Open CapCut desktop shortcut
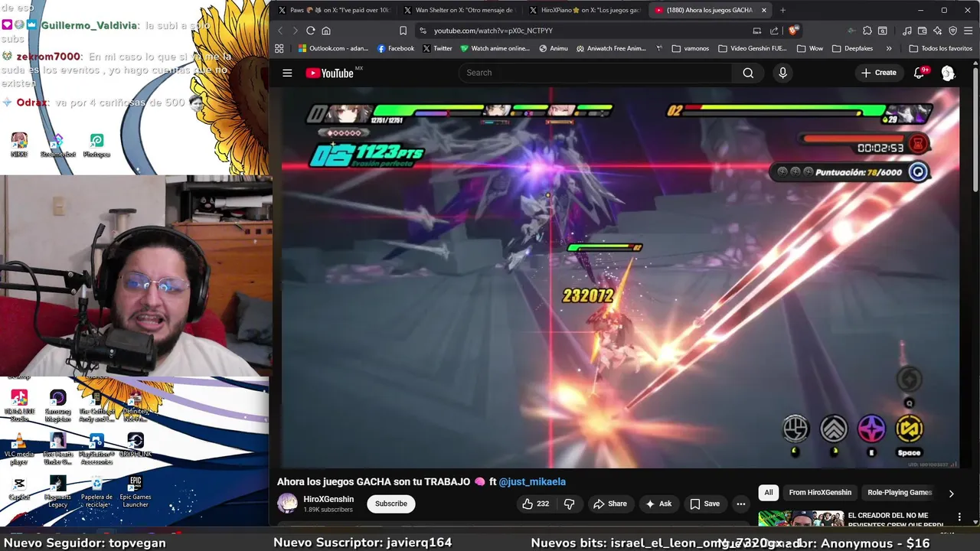 (19, 487)
